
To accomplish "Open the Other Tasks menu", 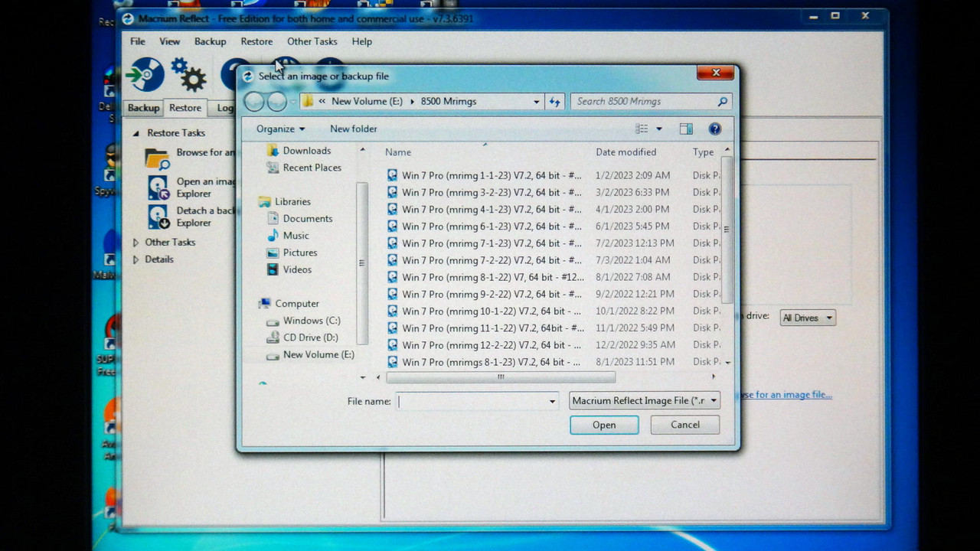I will pyautogui.click(x=312, y=41).
